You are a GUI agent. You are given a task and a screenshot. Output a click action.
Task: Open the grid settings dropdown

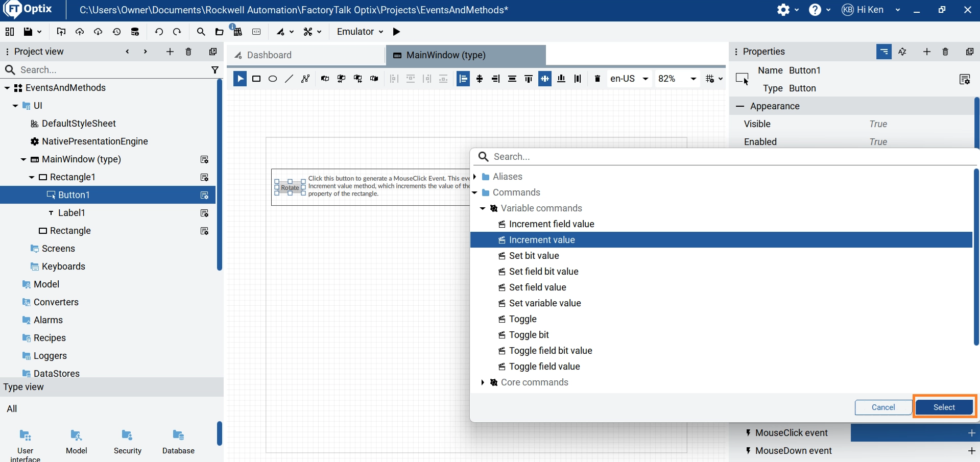click(x=714, y=79)
